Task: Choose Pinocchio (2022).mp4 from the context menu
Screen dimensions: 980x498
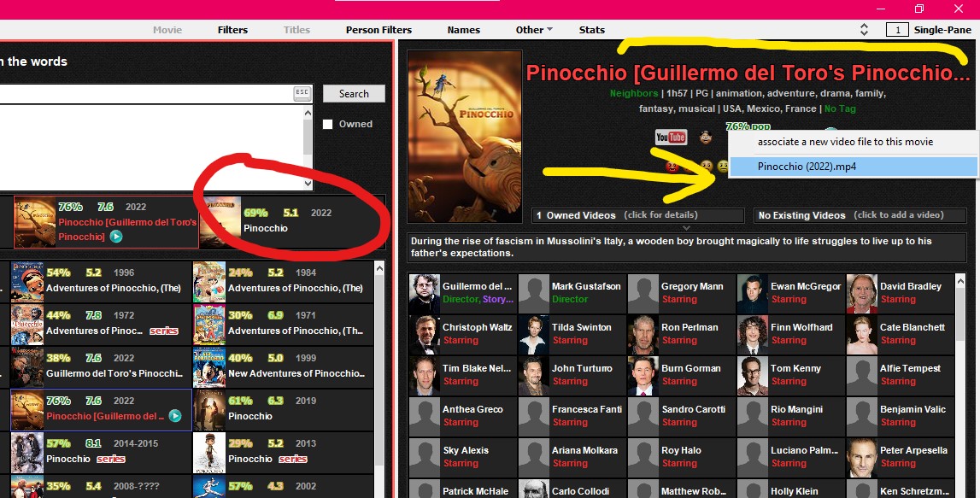Action: click(853, 167)
